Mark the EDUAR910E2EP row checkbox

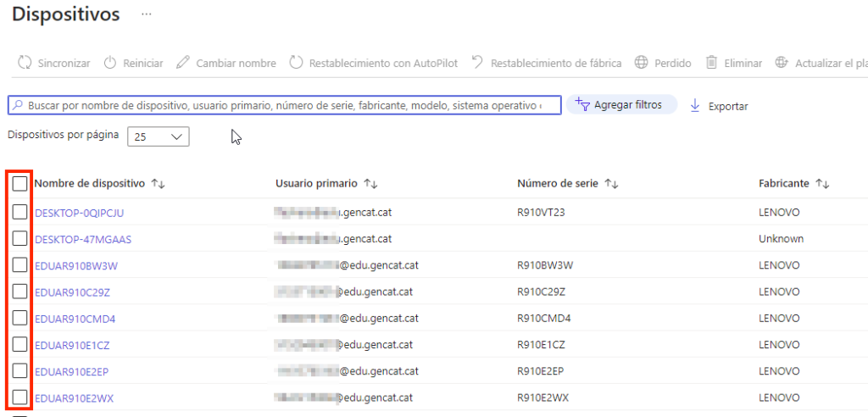tap(19, 370)
